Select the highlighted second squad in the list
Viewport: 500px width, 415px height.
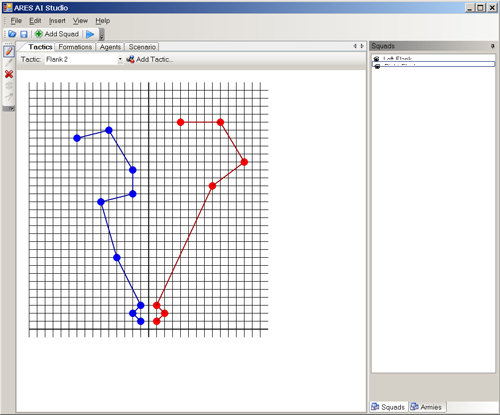click(433, 64)
